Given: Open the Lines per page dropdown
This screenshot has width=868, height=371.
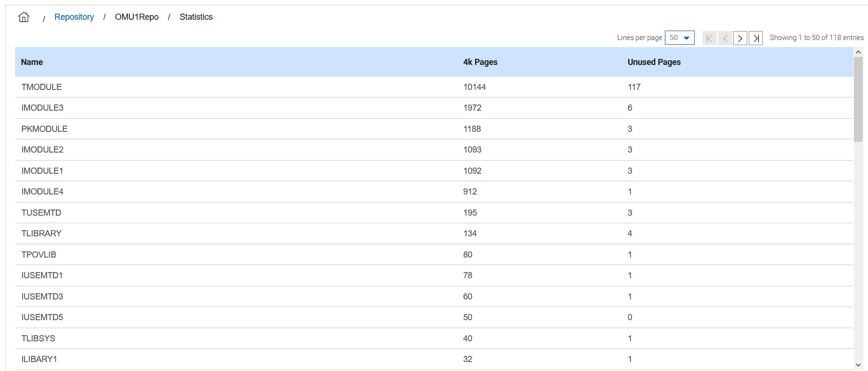Looking at the screenshot, I should point(680,38).
